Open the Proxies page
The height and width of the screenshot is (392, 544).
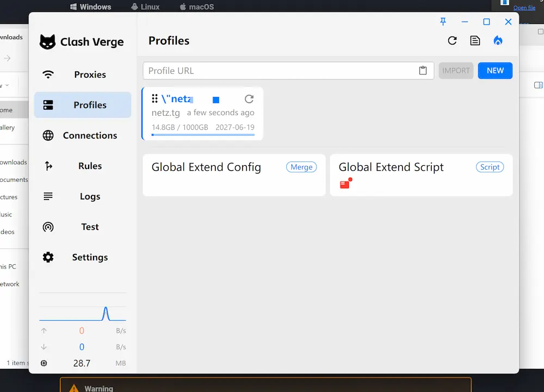coord(83,75)
